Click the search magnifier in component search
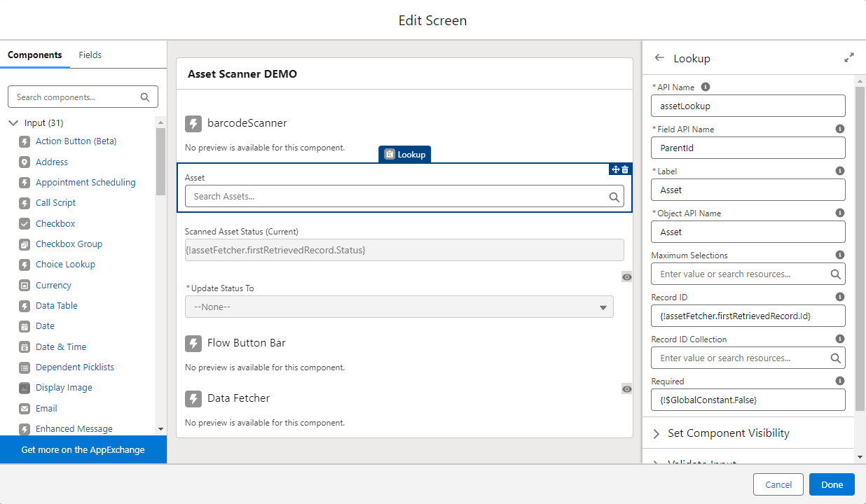This screenshot has height=504, width=866. point(145,97)
